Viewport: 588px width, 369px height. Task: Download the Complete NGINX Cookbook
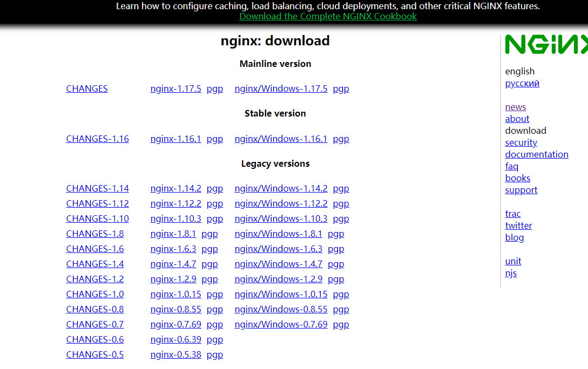click(x=328, y=16)
